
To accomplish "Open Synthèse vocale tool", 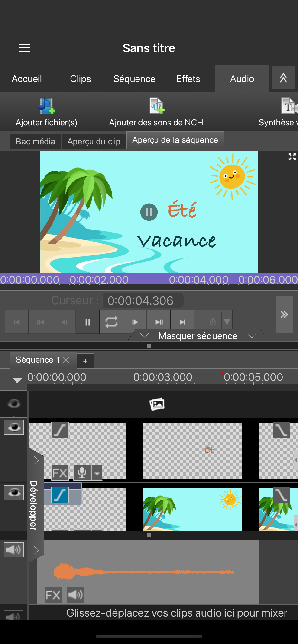I will click(278, 112).
